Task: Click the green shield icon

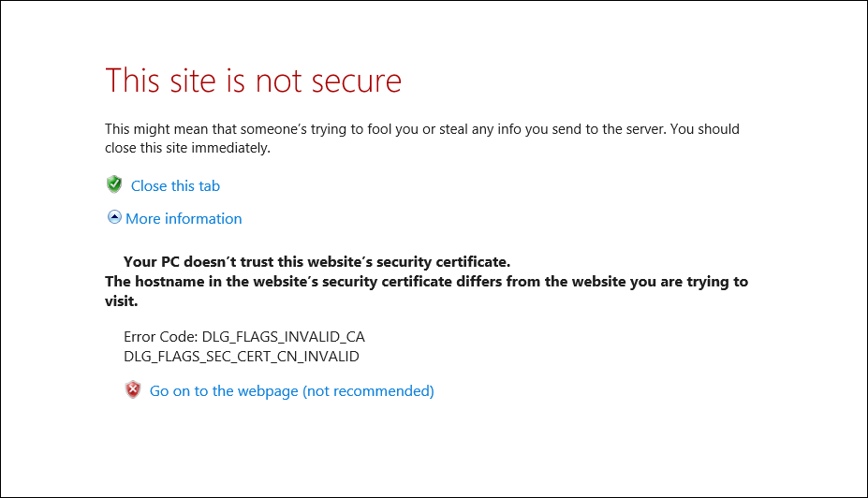Action: click(x=114, y=184)
